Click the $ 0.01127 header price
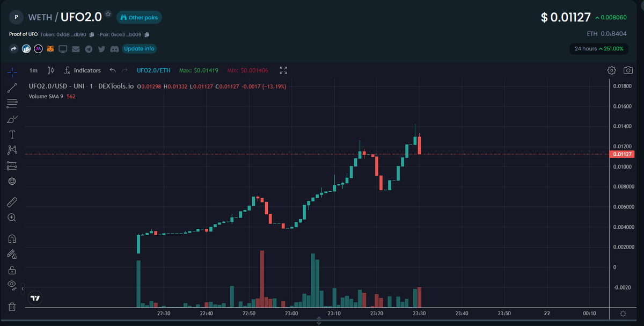This screenshot has width=644, height=326. pos(566,18)
